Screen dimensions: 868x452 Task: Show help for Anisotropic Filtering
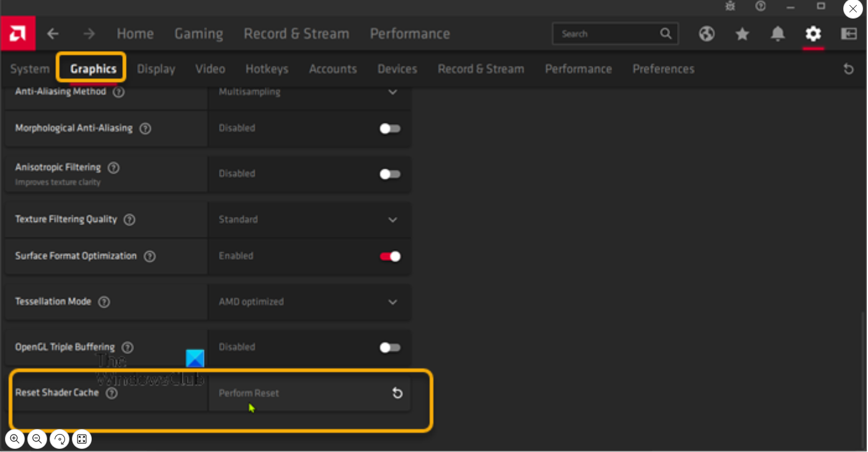[x=113, y=167]
